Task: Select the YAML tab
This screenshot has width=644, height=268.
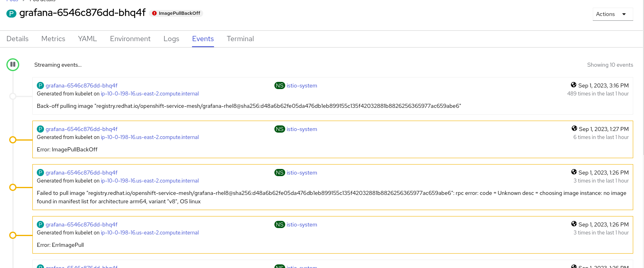Action: coord(88,39)
